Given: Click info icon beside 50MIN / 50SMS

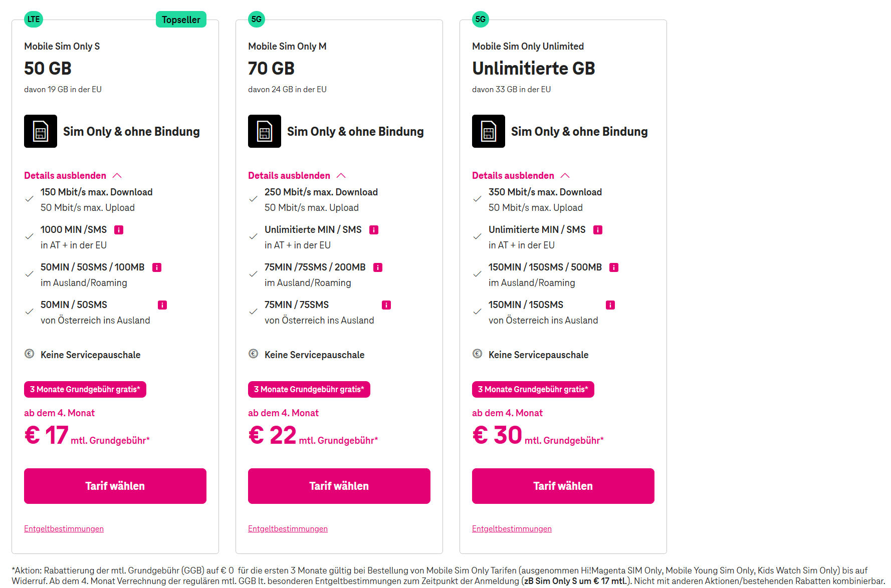Looking at the screenshot, I should pos(162,305).
